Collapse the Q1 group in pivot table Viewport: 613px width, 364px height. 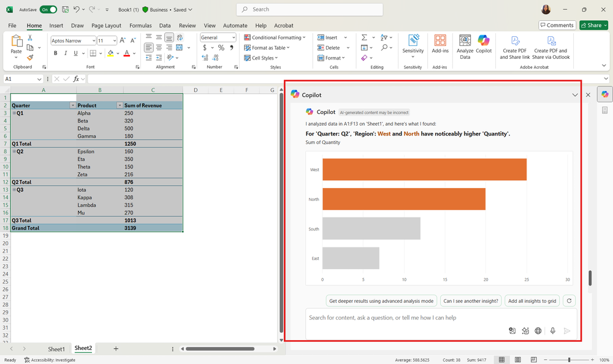14,113
